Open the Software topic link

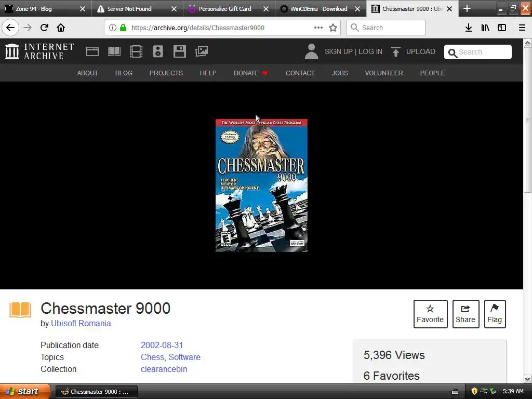coord(184,357)
